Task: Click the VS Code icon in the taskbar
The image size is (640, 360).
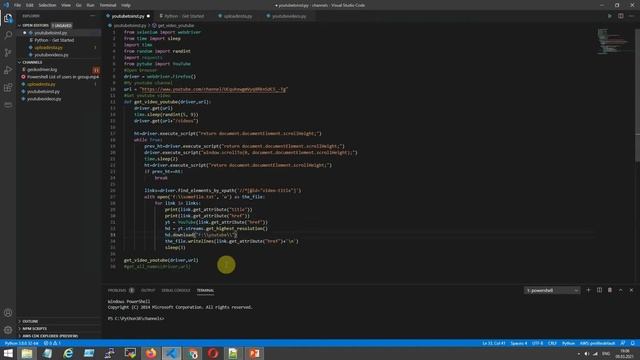Action: pos(171,353)
